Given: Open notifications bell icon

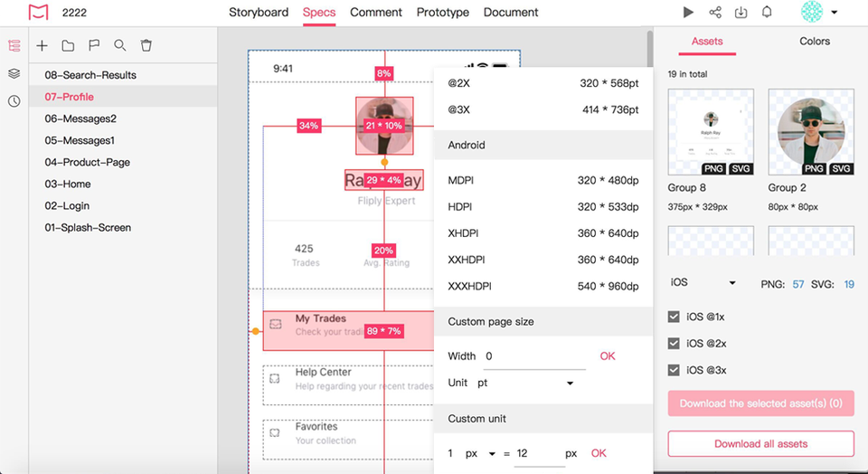Looking at the screenshot, I should point(767,12).
